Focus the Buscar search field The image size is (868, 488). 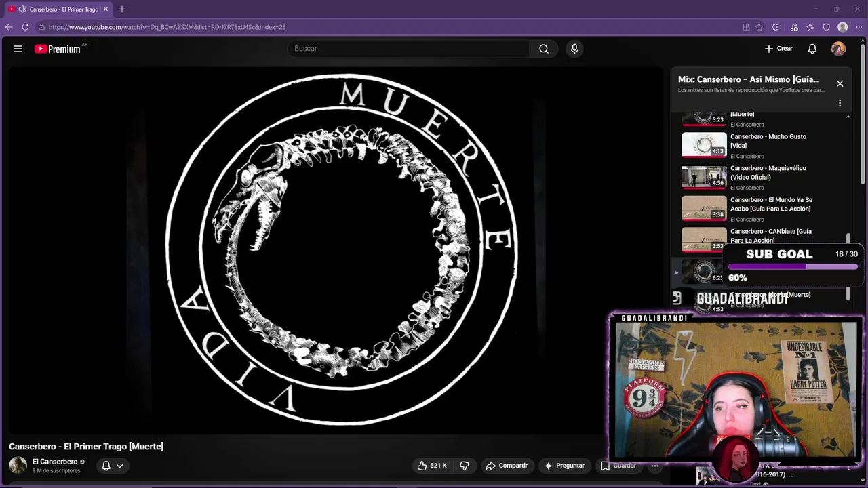coord(409,49)
